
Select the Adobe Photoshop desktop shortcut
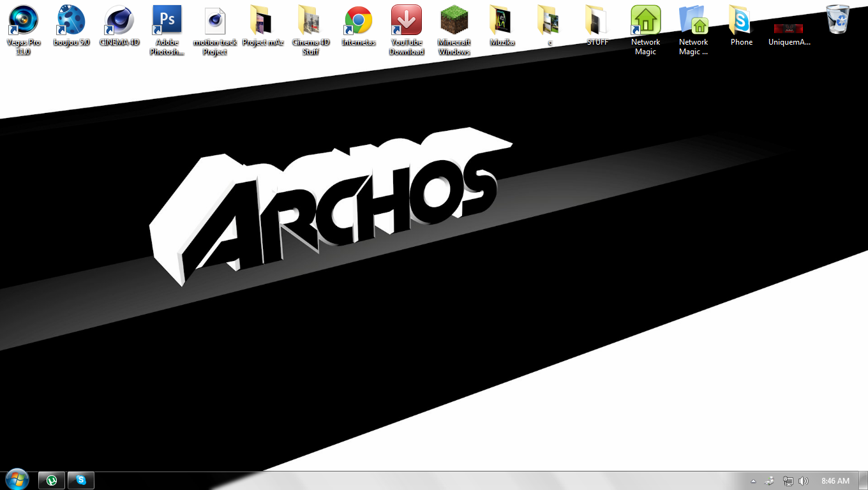(x=167, y=30)
